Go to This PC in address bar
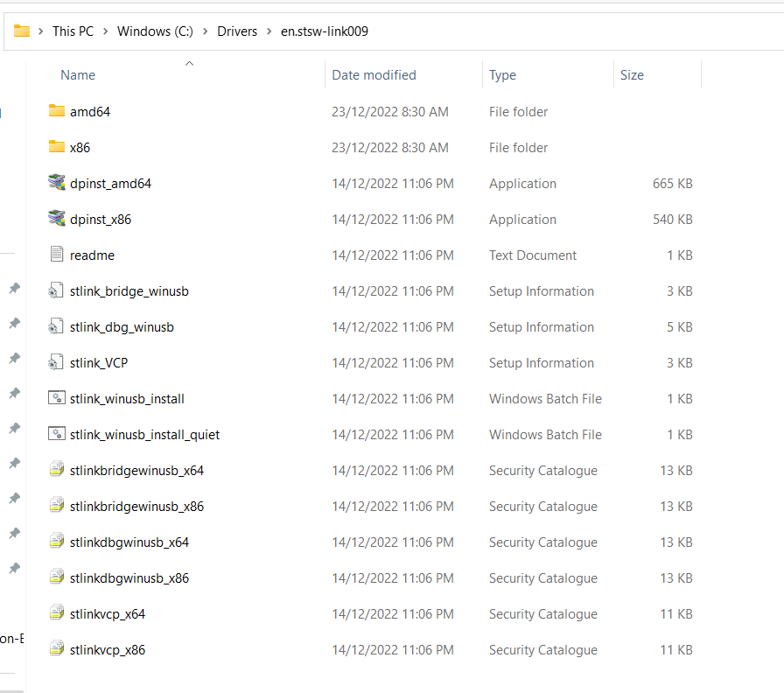 coord(73,31)
